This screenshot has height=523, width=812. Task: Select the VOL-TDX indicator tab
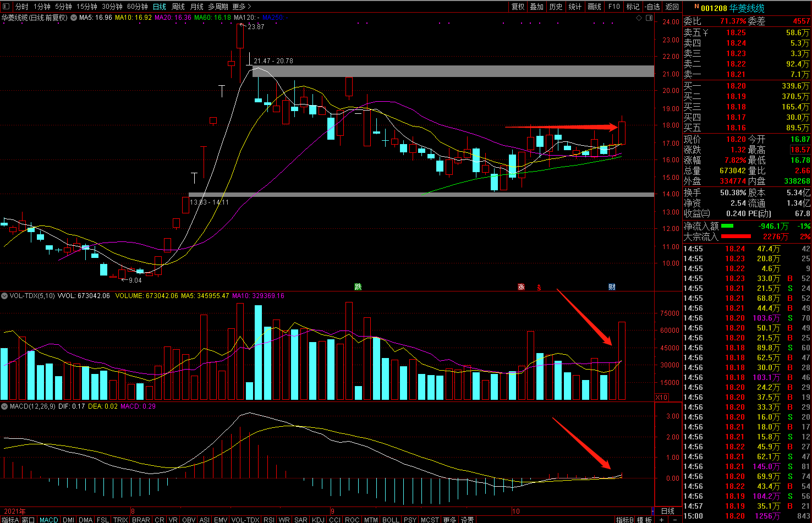click(x=245, y=520)
